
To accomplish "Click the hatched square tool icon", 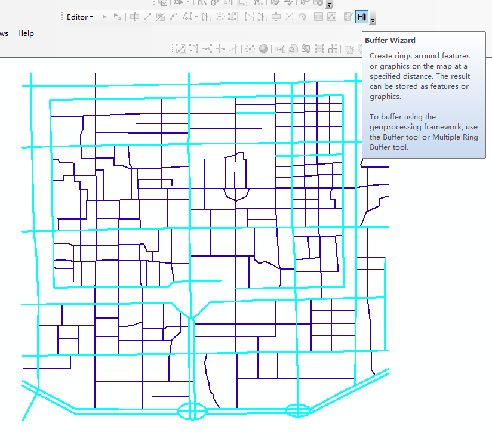I will pyautogui.click(x=161, y=17).
